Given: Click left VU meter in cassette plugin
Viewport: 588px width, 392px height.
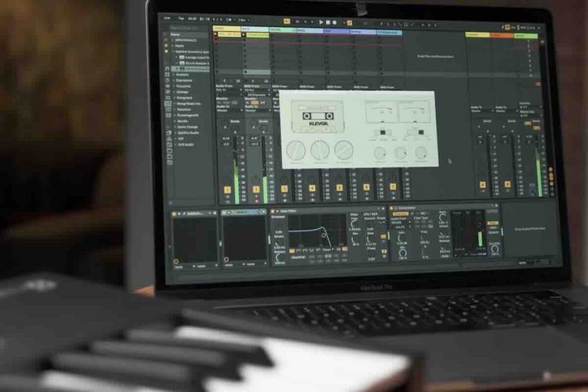Looking at the screenshot, I should [x=381, y=111].
